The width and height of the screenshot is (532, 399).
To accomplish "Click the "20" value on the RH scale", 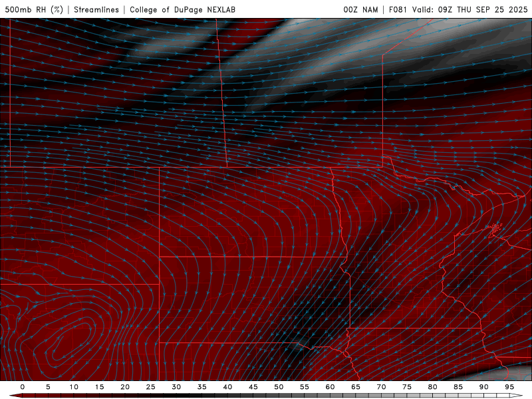I will (125, 387).
